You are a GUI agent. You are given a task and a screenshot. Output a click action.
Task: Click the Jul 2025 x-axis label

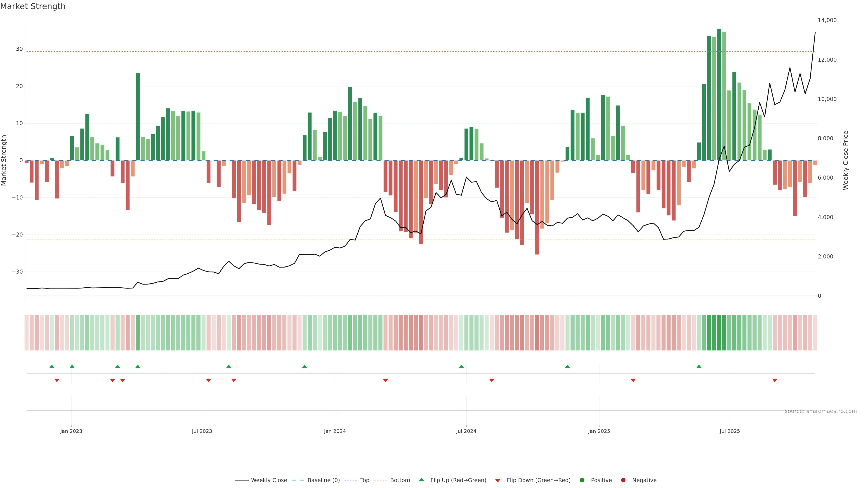tap(729, 431)
